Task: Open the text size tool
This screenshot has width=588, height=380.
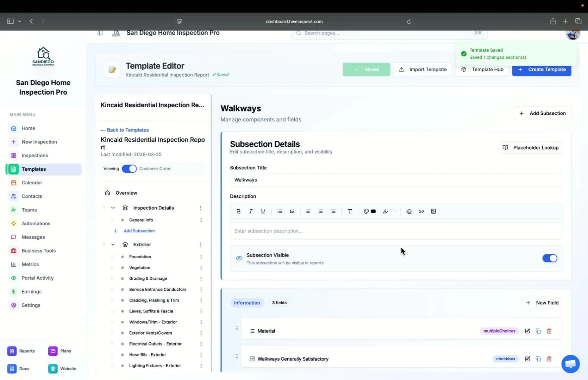Action: (350, 211)
